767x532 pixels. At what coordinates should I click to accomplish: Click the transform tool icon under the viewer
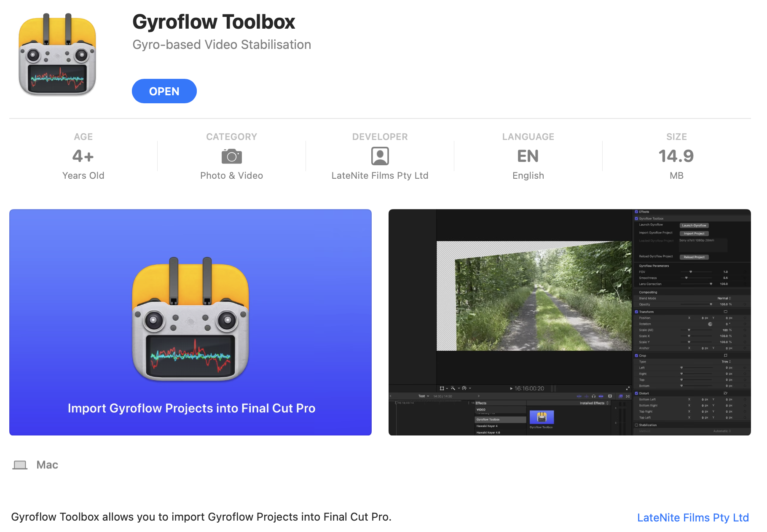(x=442, y=388)
